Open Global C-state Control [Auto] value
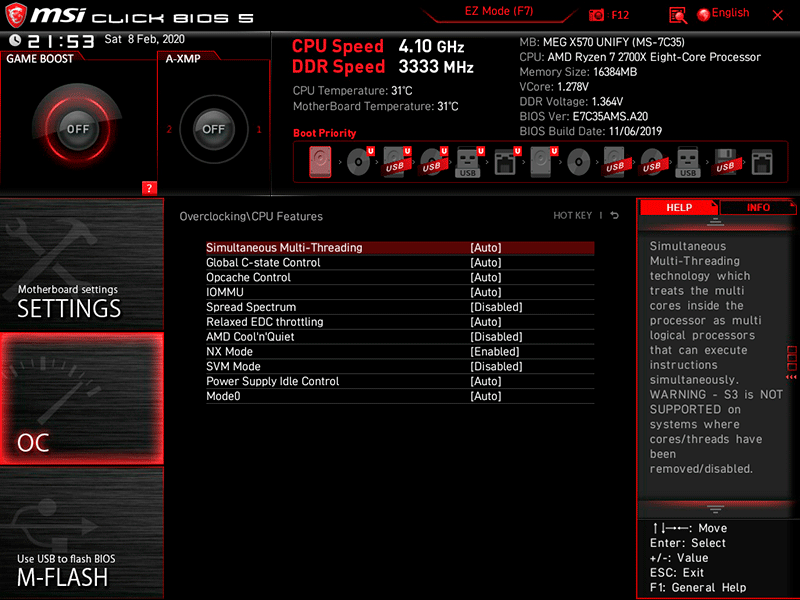This screenshot has height=600, width=800. [x=486, y=262]
